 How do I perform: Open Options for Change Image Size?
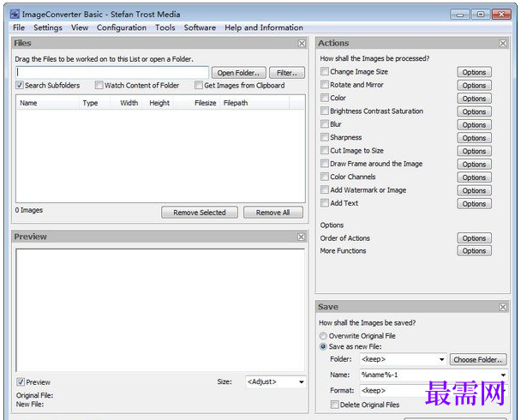tap(474, 72)
